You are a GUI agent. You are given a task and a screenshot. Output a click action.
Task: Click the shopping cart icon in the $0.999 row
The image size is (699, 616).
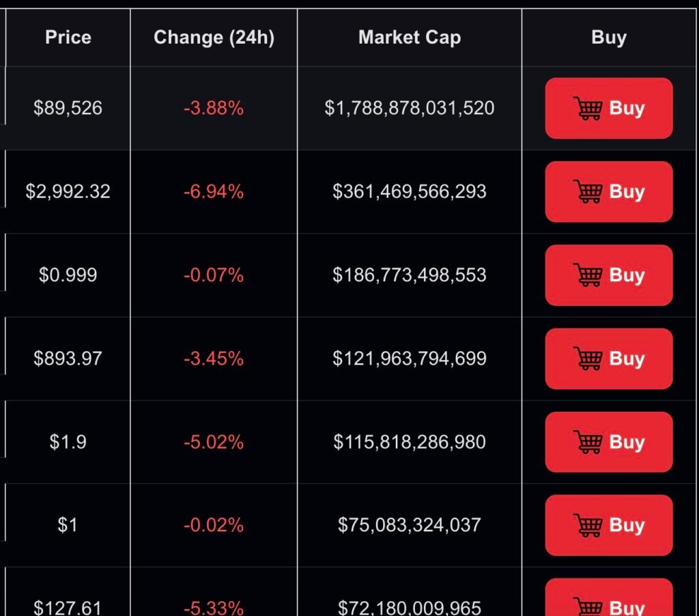click(588, 275)
